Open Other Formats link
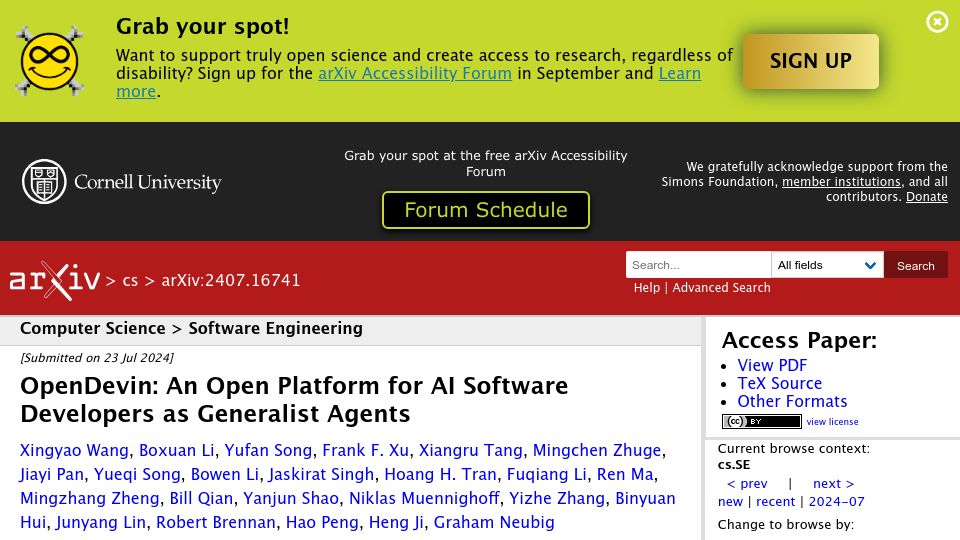This screenshot has height=540, width=960. 792,402
